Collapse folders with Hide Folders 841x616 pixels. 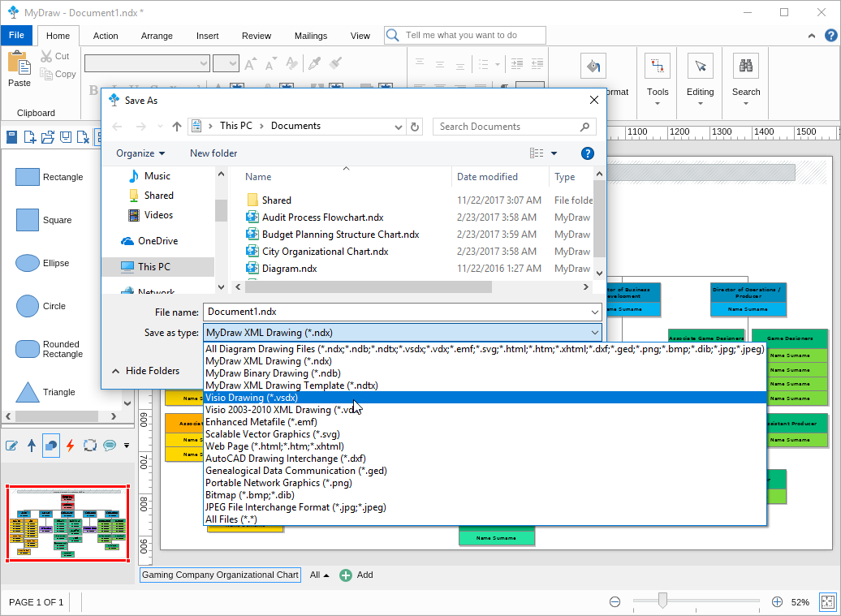(x=146, y=371)
